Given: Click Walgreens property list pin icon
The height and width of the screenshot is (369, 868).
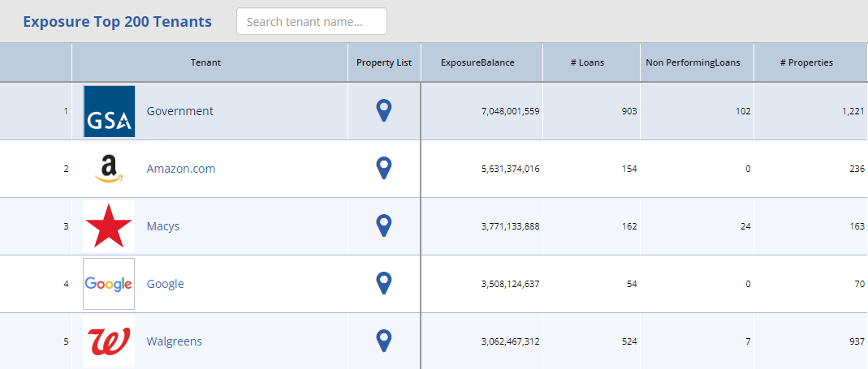Looking at the screenshot, I should (384, 341).
